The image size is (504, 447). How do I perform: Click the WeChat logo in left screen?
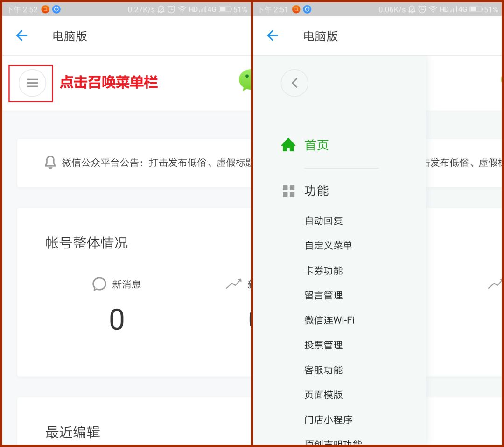coord(245,80)
